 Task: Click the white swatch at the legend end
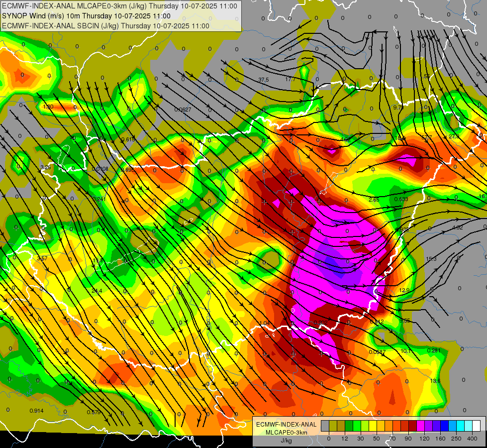[x=477, y=426]
